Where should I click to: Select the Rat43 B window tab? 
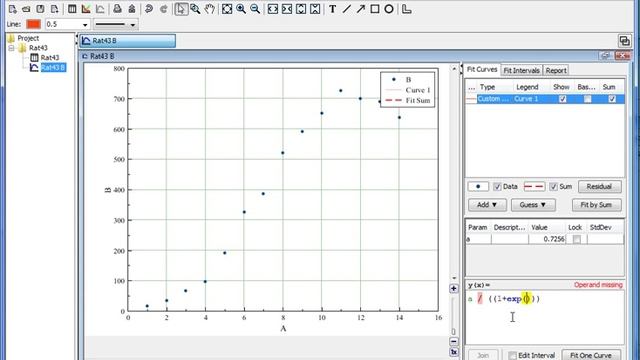[128, 41]
